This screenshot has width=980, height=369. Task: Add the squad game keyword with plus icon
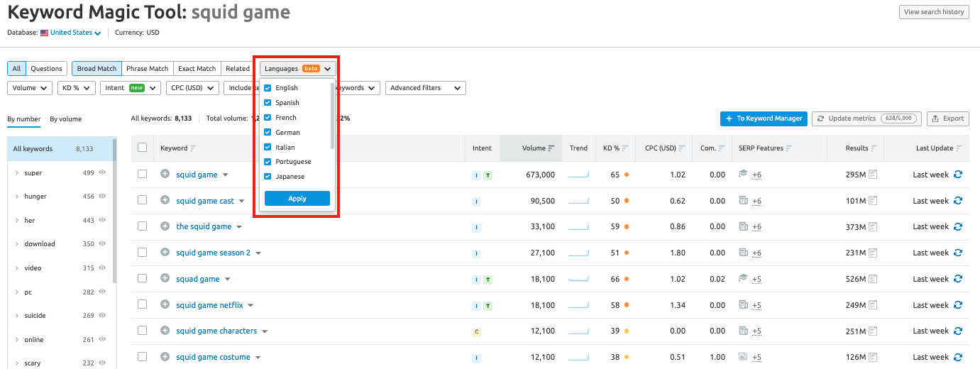coord(165,279)
